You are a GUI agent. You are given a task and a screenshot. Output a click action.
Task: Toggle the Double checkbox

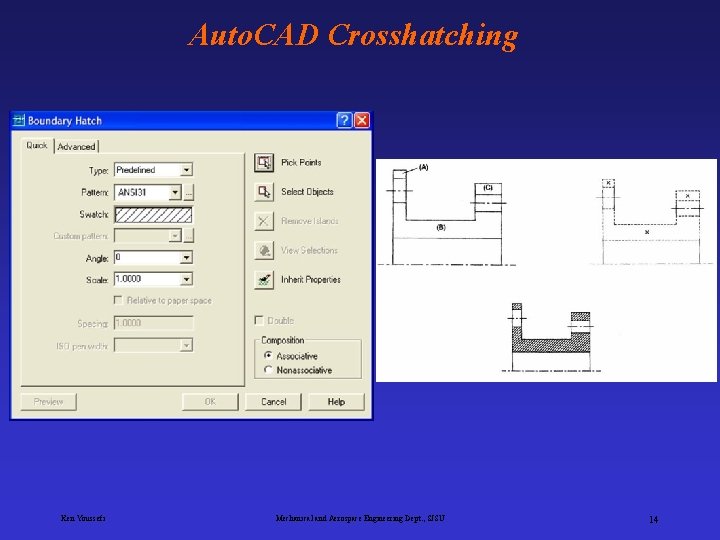tap(259, 320)
